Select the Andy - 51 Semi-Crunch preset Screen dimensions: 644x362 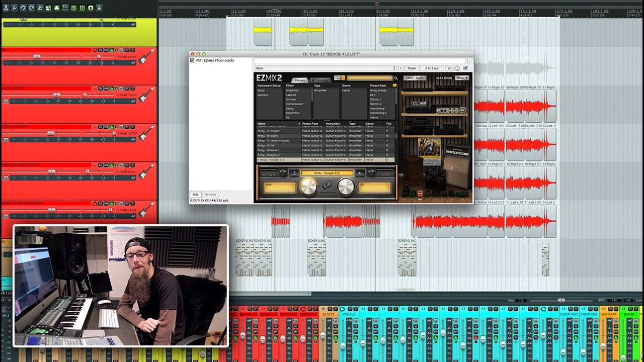(326, 141)
